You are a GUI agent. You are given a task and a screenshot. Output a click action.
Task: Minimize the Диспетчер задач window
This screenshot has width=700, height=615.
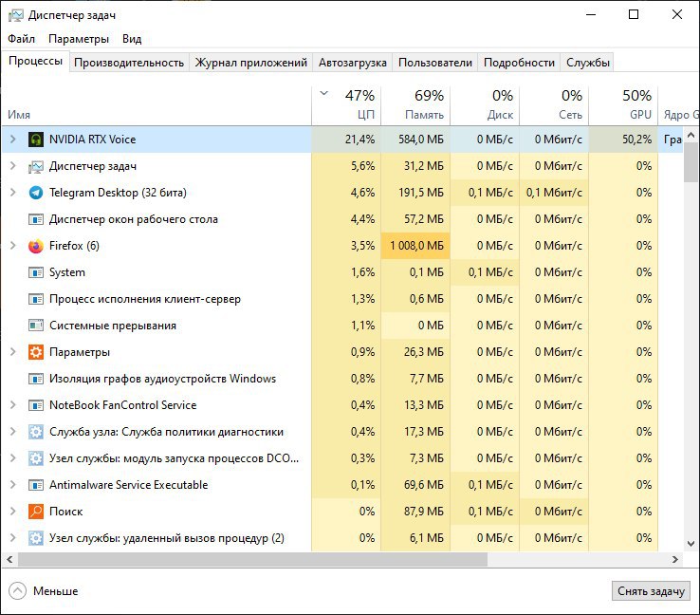[x=591, y=15]
